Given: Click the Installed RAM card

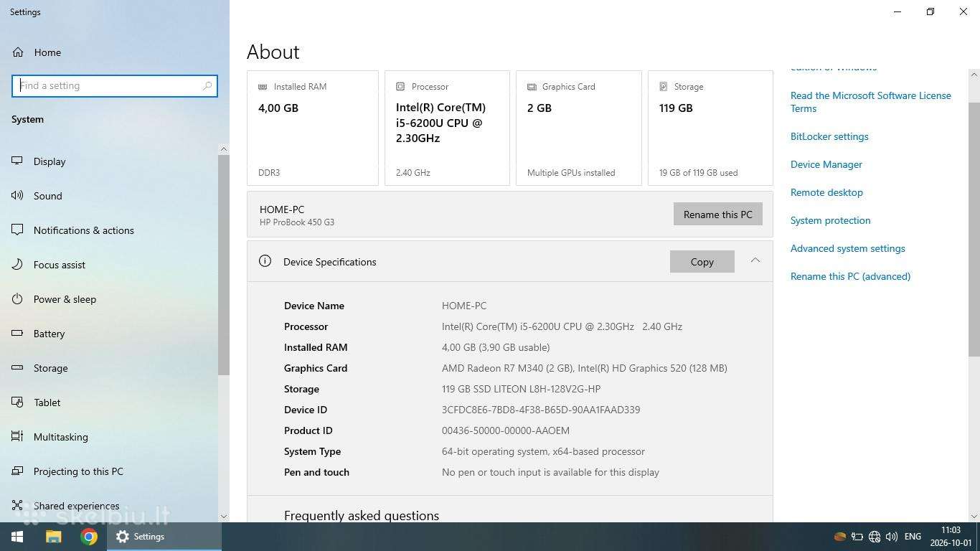Looking at the screenshot, I should point(313,128).
